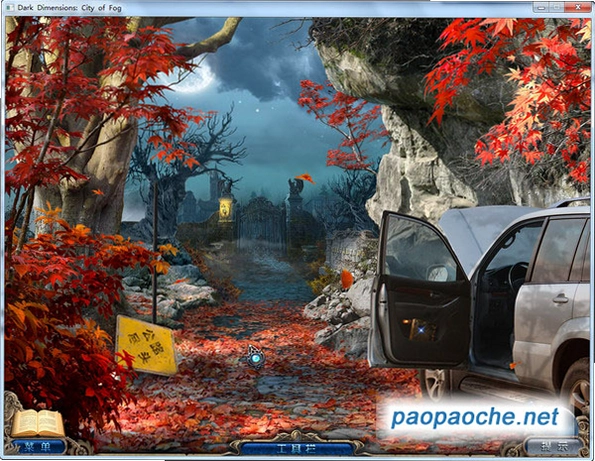Click the orange leaf floating near the gargoyle
This screenshot has height=461, width=595.
coord(305,178)
